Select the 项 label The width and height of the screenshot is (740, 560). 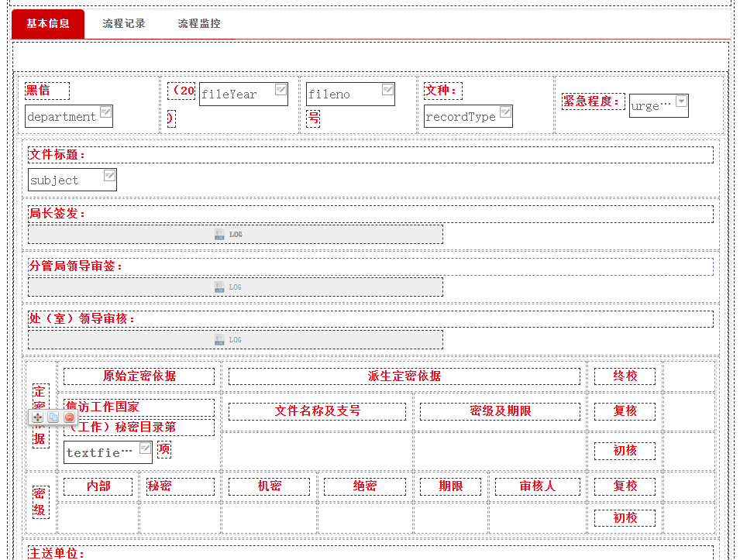(163, 449)
